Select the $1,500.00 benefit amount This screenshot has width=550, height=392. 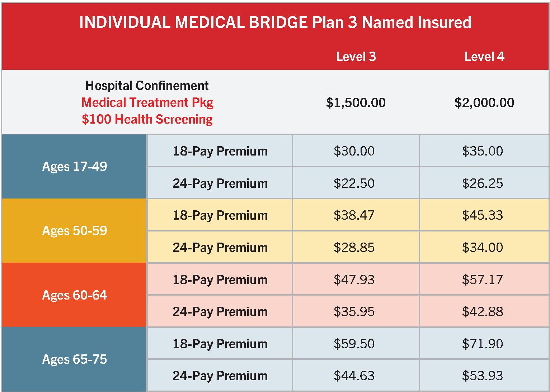356,103
